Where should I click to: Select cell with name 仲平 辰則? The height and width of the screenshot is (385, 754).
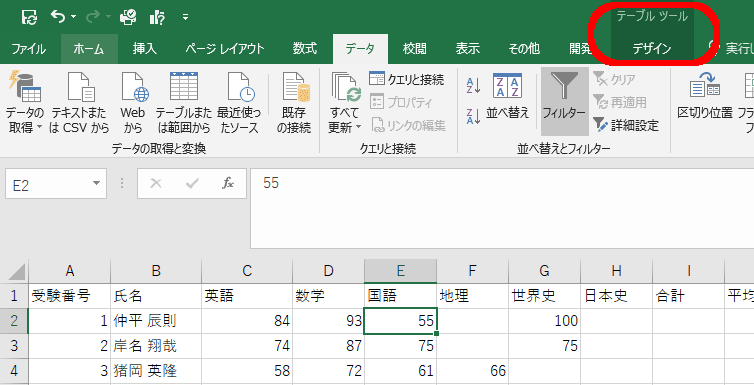(x=156, y=321)
